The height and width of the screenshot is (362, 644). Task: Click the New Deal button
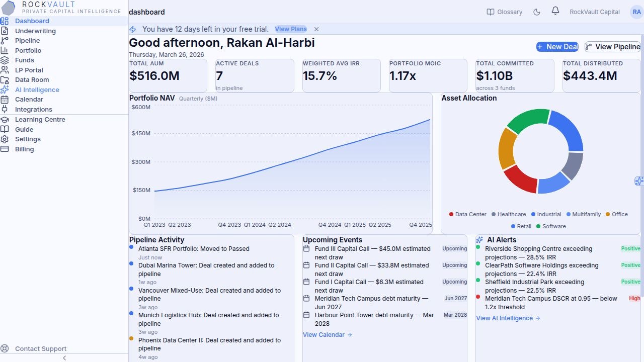[557, 47]
